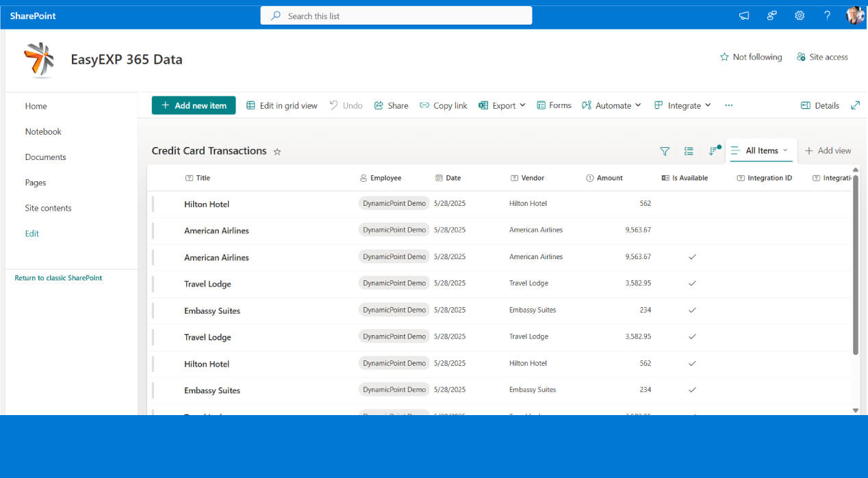Click Edit in grid view
Viewport: 868px width, 478px height.
coord(282,105)
